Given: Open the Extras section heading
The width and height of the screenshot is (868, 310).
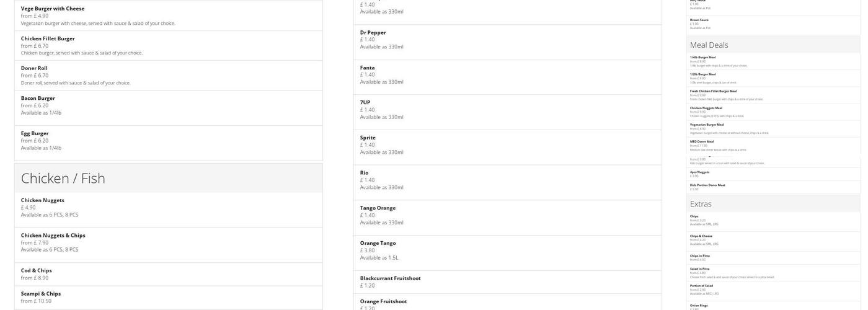Looking at the screenshot, I should pyautogui.click(x=701, y=203).
